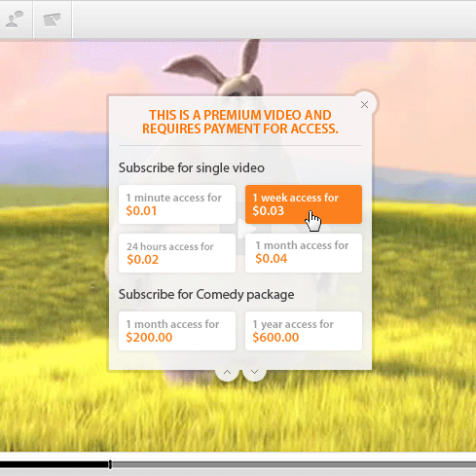Click the user chat icon in toolbar
The image size is (476, 476).
15,19
